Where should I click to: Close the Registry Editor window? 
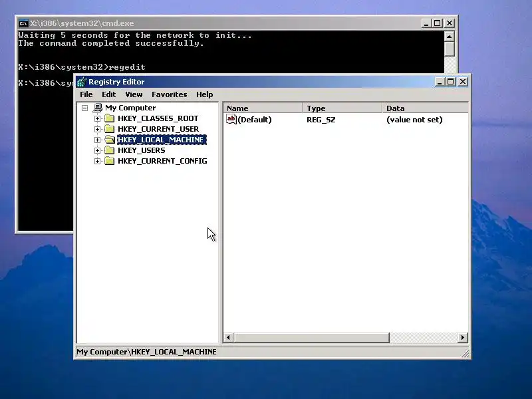(x=463, y=82)
